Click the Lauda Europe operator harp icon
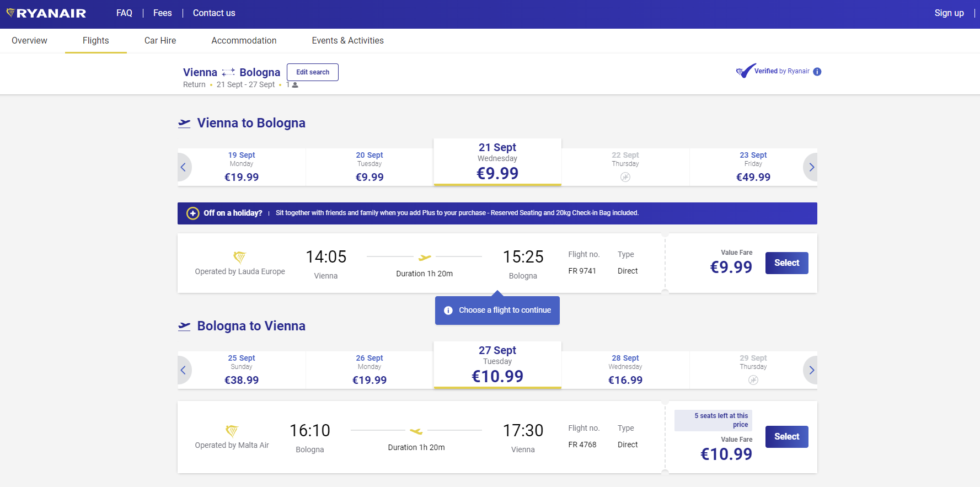The width and height of the screenshot is (980, 487). tap(239, 257)
